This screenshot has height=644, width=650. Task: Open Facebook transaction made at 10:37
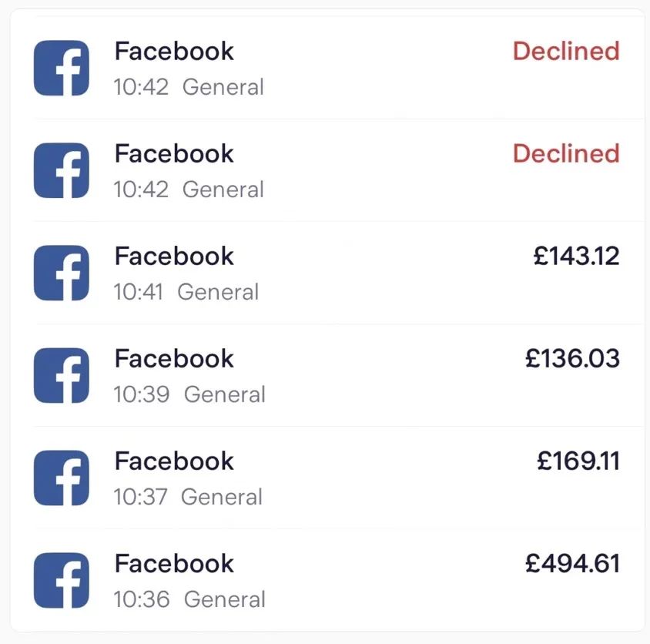(x=174, y=461)
